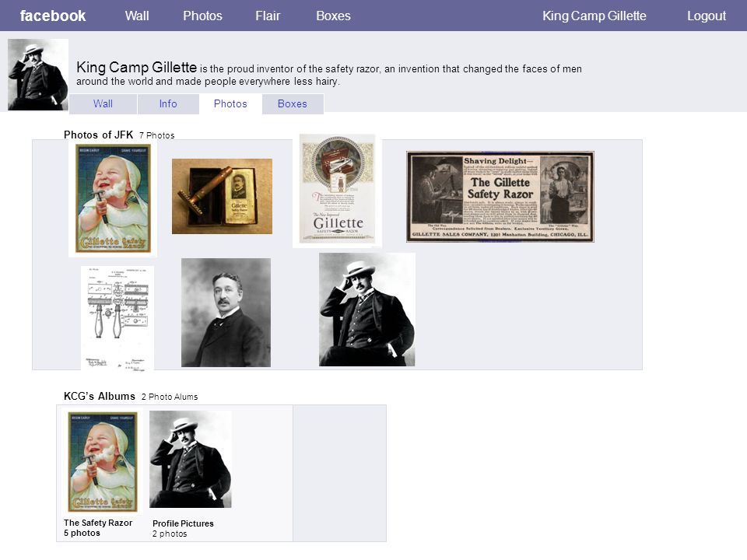Open the New Improved Gillette ad photo
The height and width of the screenshot is (560, 747).
click(337, 191)
